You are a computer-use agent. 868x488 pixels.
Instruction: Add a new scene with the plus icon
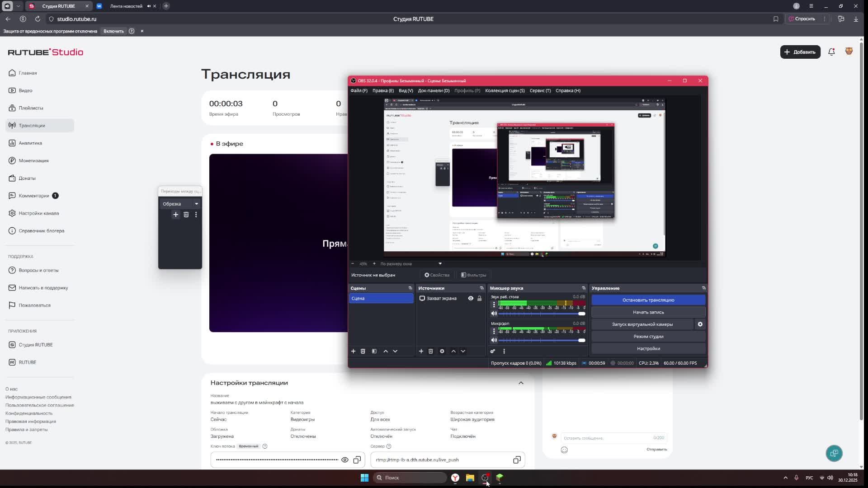353,351
